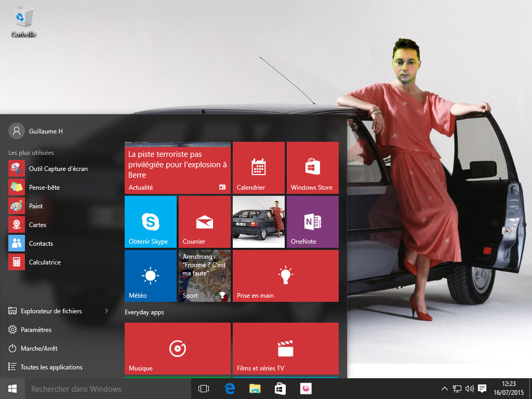Open the Cartes maps app
This screenshot has width=532, height=399.
[x=37, y=225]
